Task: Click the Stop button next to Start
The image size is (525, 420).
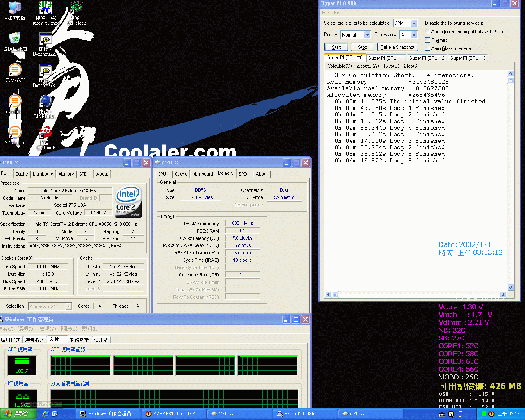Action: pos(363,47)
